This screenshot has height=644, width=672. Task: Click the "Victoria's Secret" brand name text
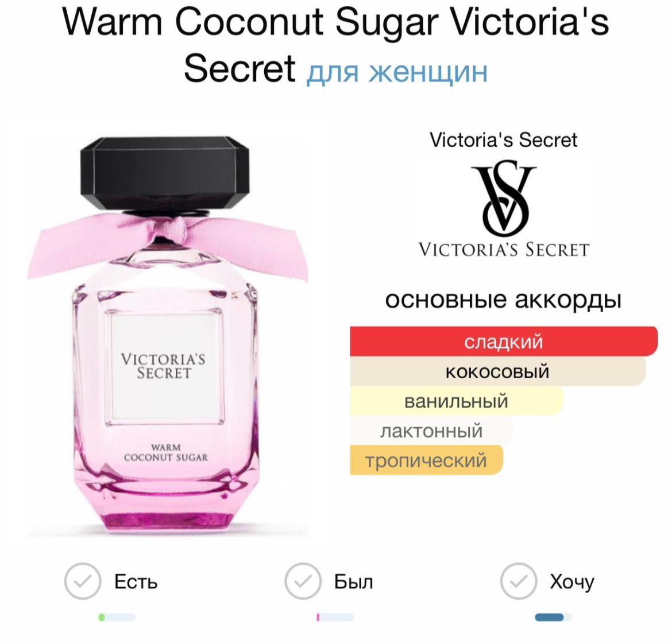pyautogui.click(x=504, y=140)
